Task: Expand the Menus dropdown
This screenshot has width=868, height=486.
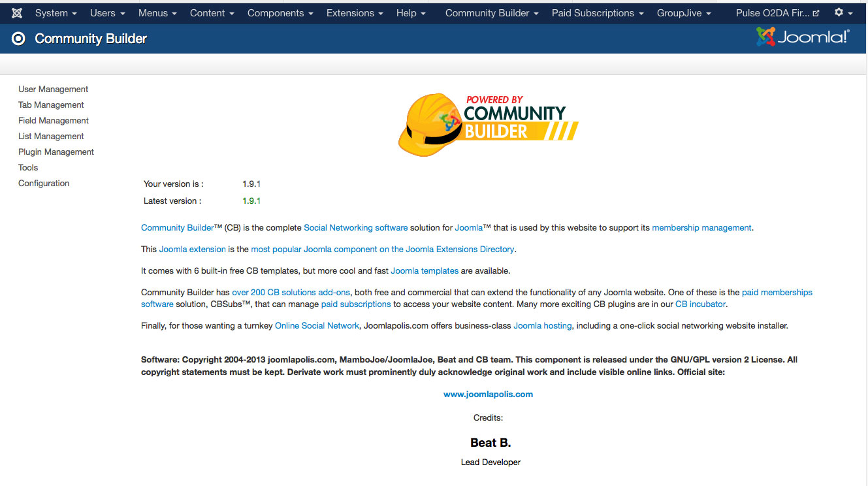Action: click(x=157, y=13)
